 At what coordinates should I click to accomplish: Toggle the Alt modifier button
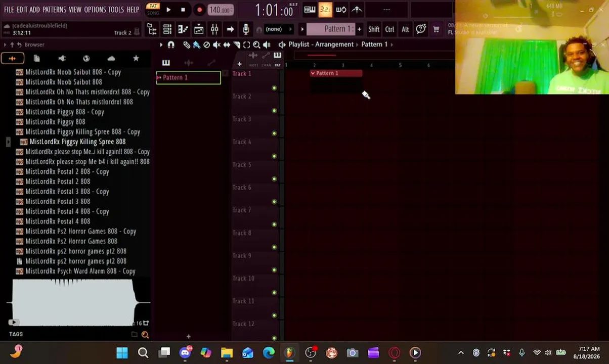coord(405,29)
